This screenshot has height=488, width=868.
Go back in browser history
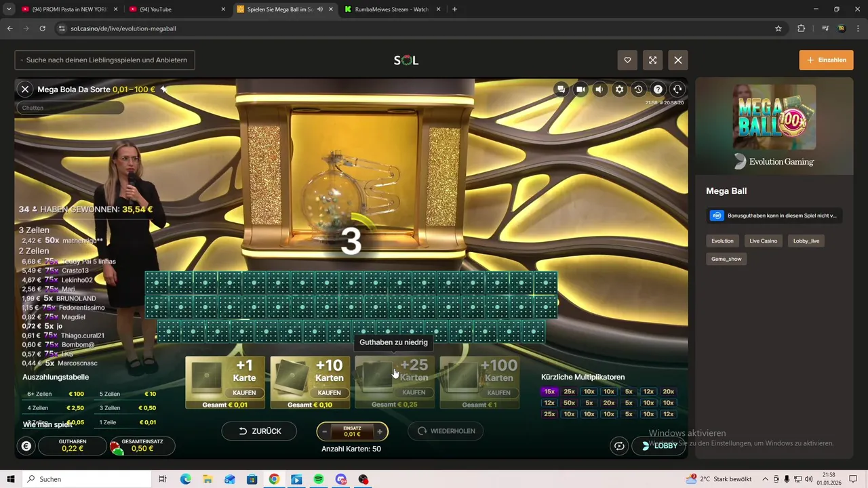tap(9, 28)
